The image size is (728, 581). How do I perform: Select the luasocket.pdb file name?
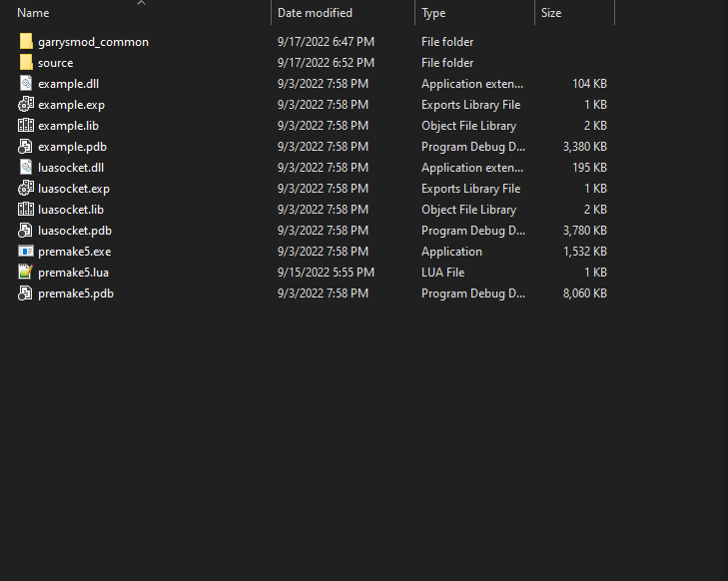click(75, 231)
